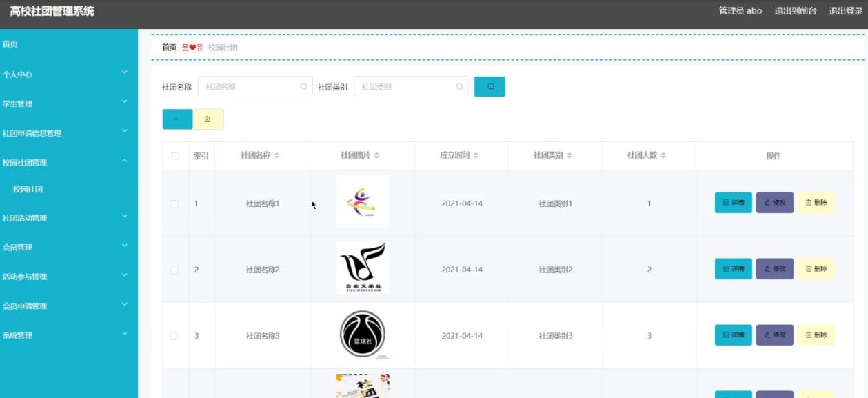Image resolution: width=868 pixels, height=398 pixels.
Task: Expand 会员申请管理 sidebar menu
Action: 69,306
